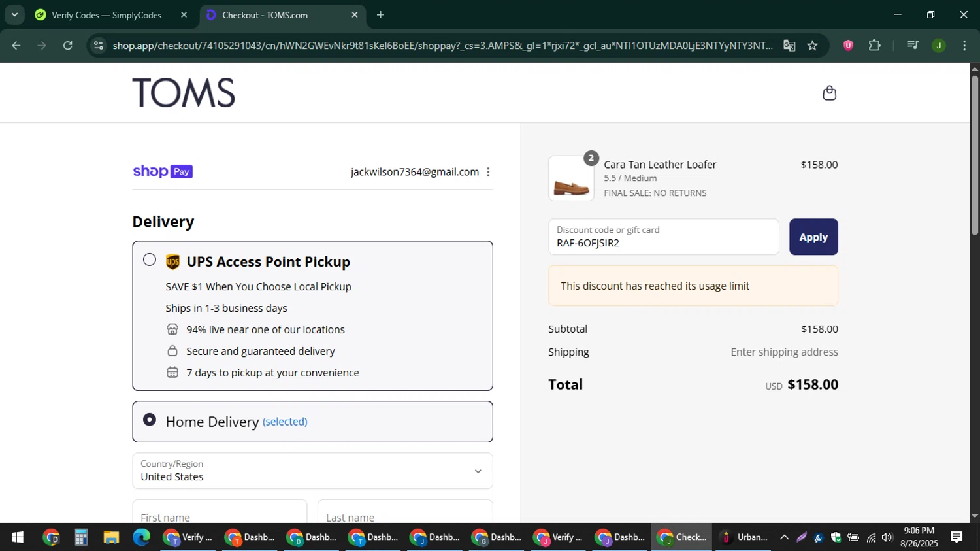The height and width of the screenshot is (551, 980).
Task: Select UPS Access Point Pickup radio button
Action: pos(150,259)
